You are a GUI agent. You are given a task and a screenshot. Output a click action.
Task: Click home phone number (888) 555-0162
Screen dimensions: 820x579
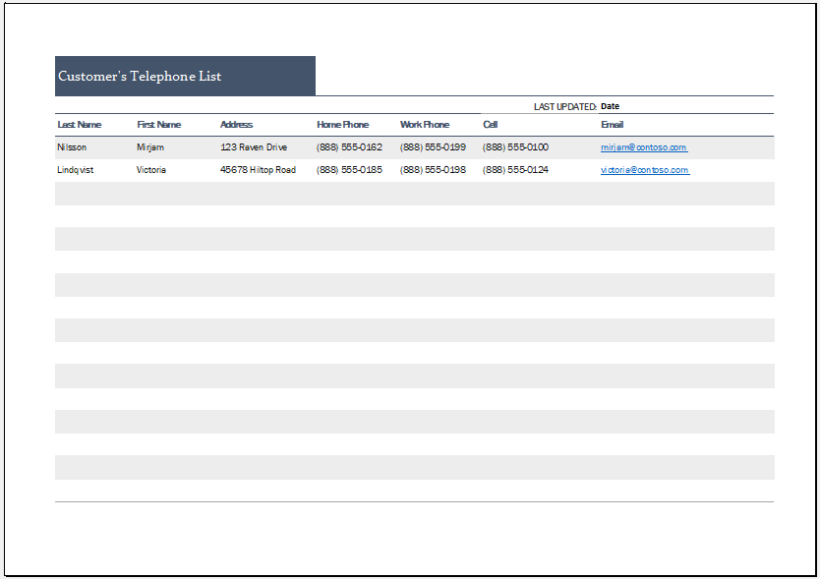[349, 147]
